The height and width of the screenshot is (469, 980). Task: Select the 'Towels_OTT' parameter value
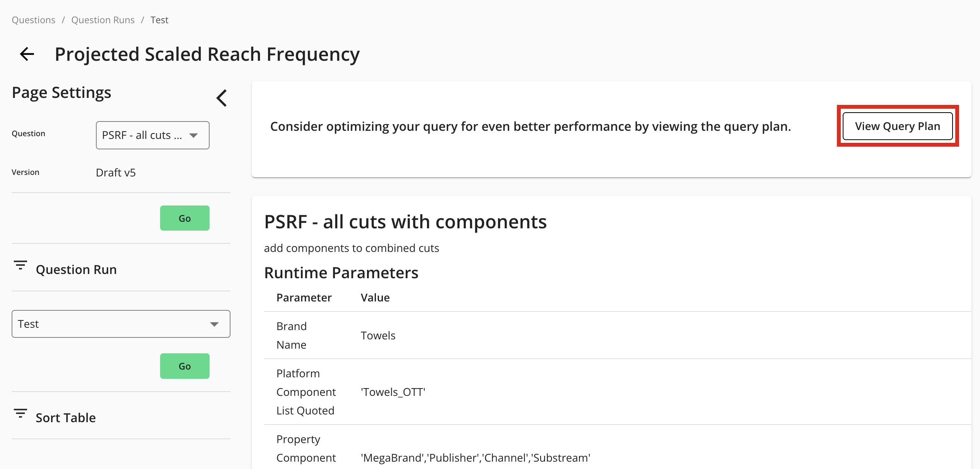pos(393,392)
